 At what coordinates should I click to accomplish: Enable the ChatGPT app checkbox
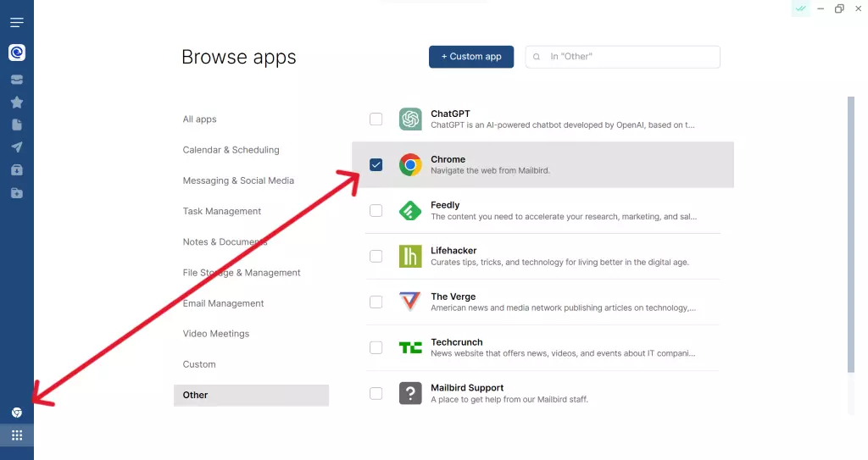click(x=376, y=119)
